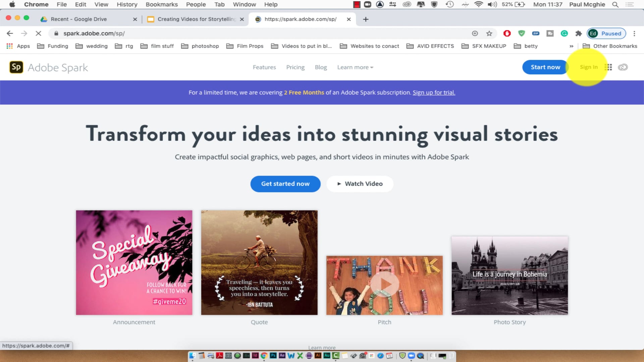This screenshot has width=644, height=362.
Task: Open Photoshop from the Dock
Action: coord(273,356)
